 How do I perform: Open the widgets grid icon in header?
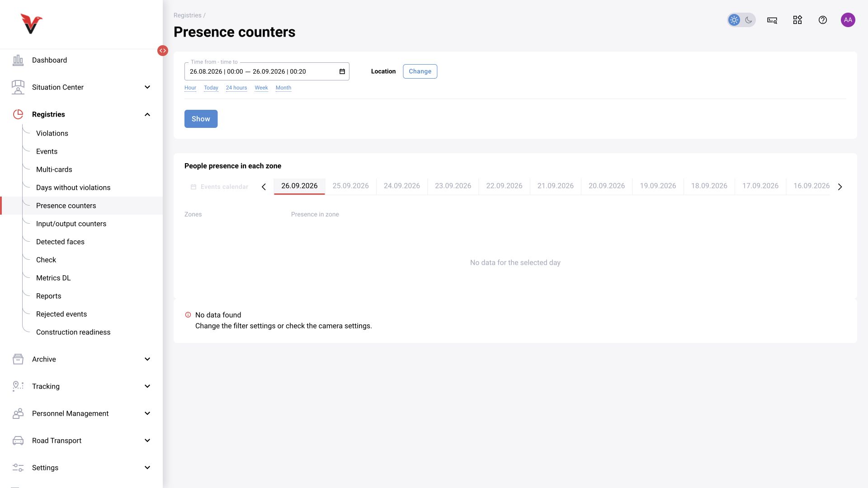point(797,20)
